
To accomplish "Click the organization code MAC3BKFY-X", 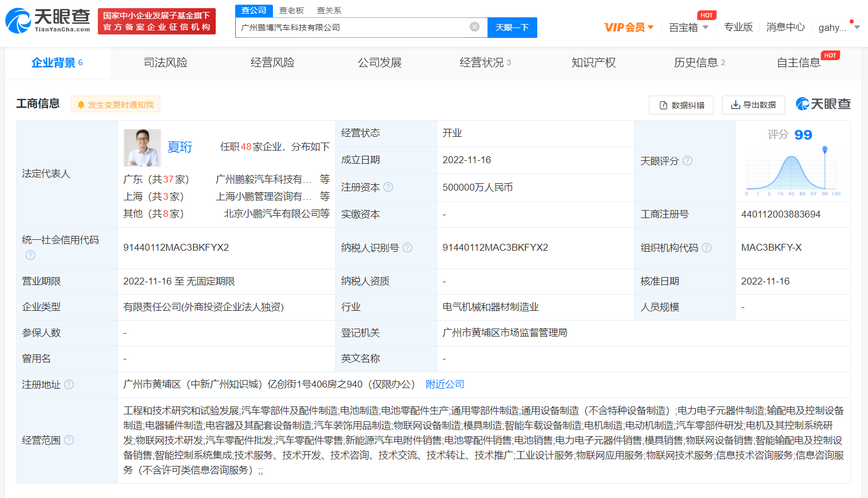I will (x=771, y=248).
